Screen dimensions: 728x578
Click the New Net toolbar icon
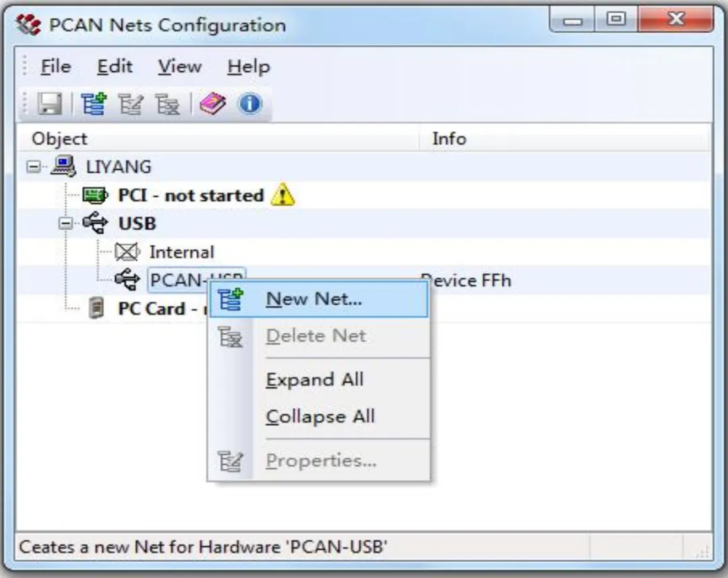tap(94, 104)
